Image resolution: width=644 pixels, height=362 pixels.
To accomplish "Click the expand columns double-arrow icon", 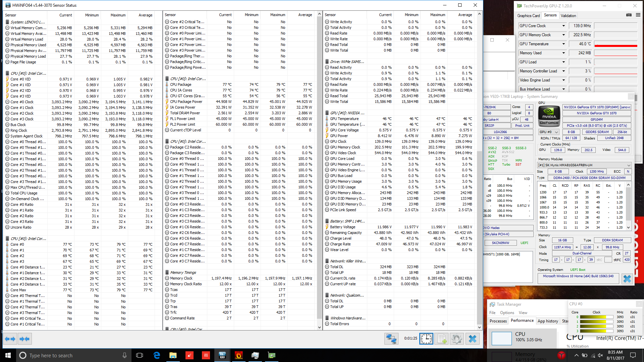I will 10,339.
